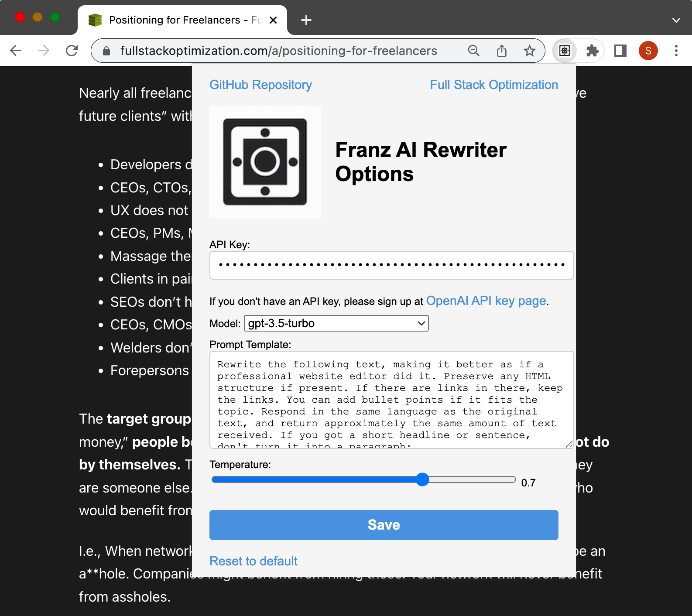Image resolution: width=692 pixels, height=616 pixels.
Task: Click the 'Model:' label
Action: coord(225,324)
